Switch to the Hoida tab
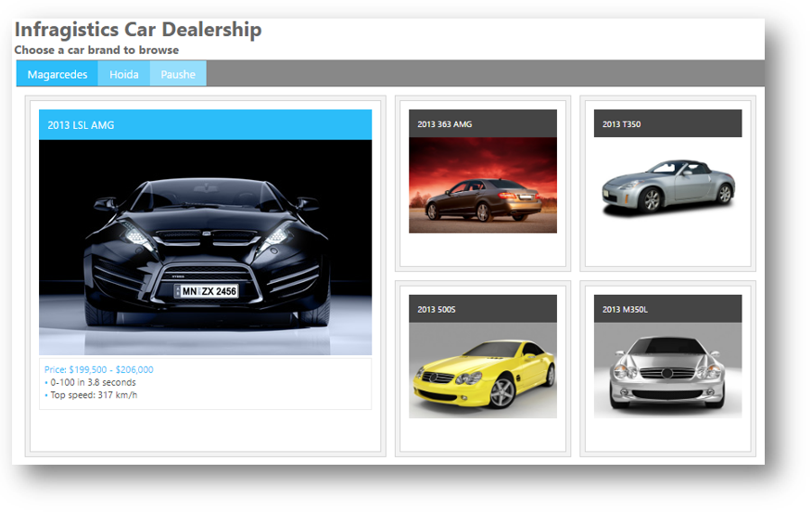This screenshot has width=812, height=512. (123, 74)
